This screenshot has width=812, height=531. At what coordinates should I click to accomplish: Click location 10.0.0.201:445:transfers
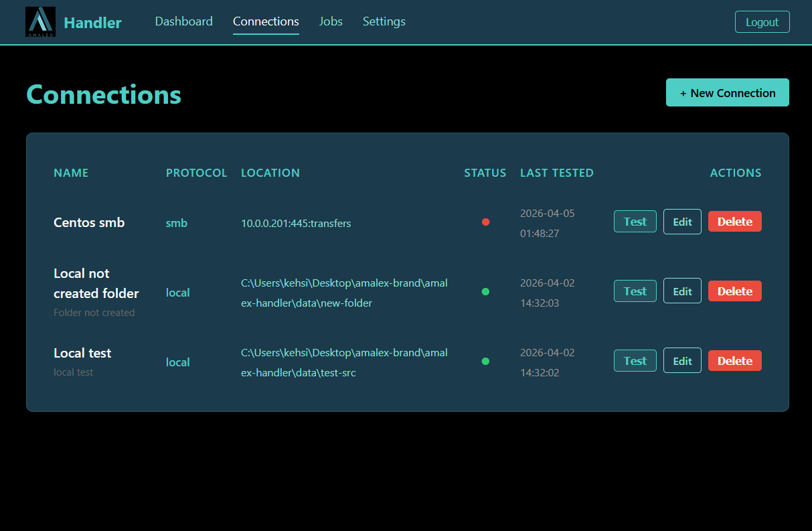click(296, 223)
